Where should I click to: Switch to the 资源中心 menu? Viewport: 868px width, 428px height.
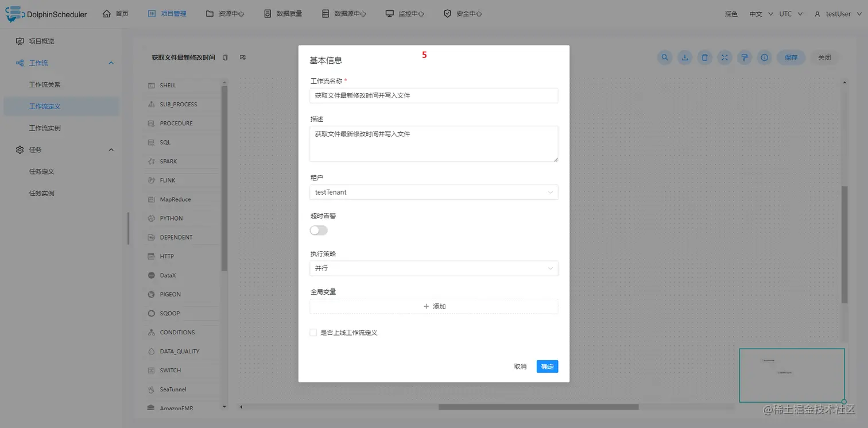[x=225, y=13]
